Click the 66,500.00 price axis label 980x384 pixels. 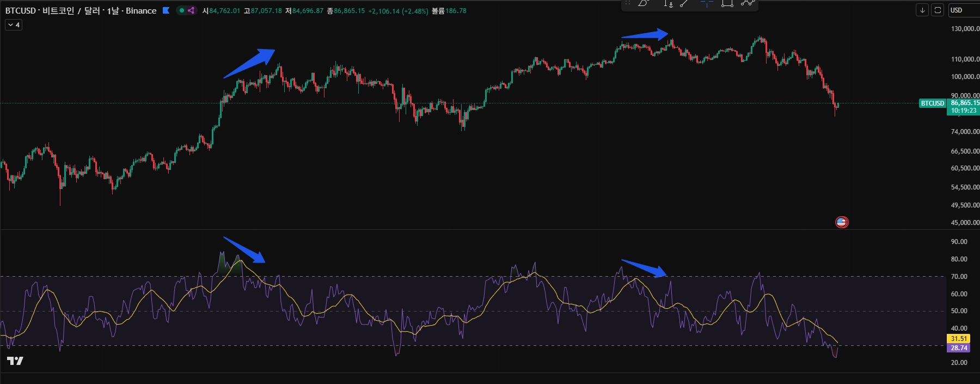pos(965,151)
